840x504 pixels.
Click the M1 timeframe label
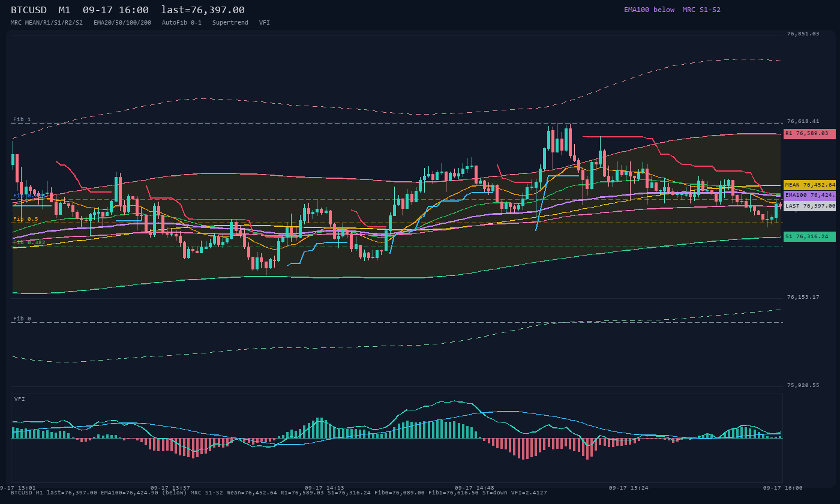pos(65,10)
